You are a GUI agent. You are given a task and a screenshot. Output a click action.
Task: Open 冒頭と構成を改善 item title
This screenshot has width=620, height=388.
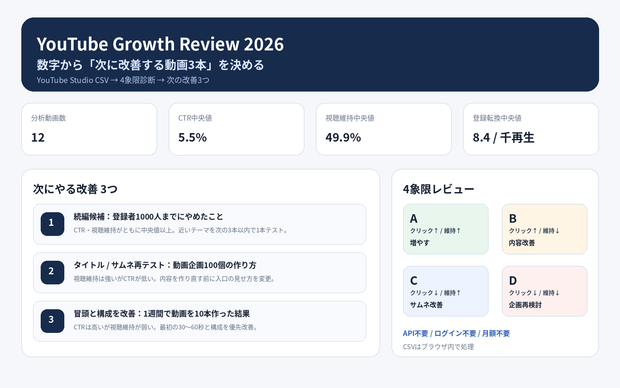pos(162,314)
